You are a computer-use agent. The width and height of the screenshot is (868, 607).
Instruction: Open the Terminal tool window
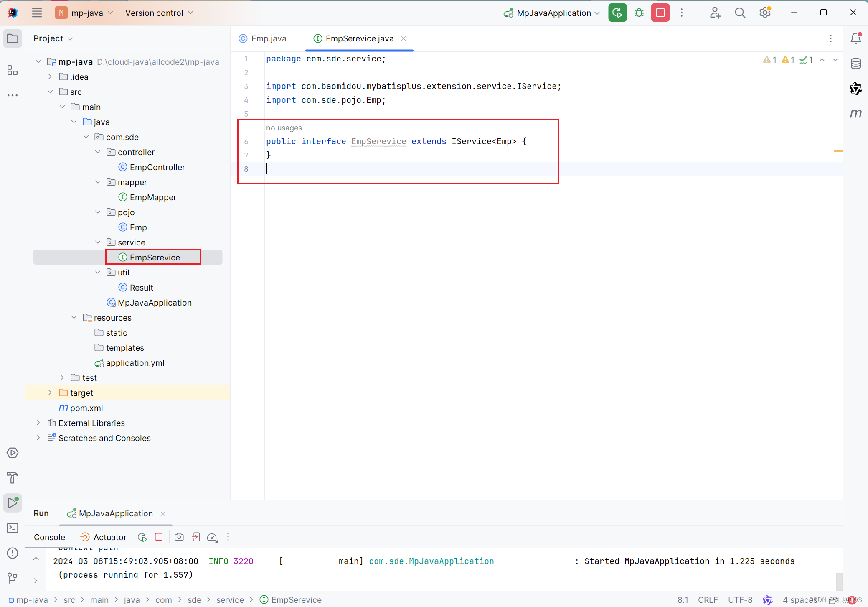point(13,528)
